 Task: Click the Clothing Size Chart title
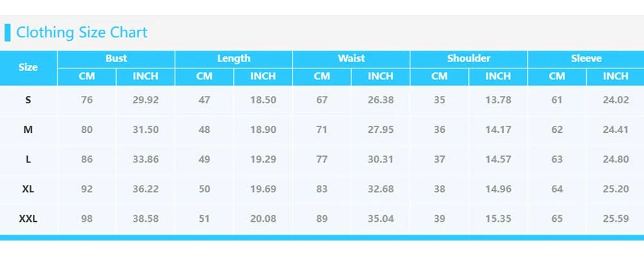click(82, 33)
